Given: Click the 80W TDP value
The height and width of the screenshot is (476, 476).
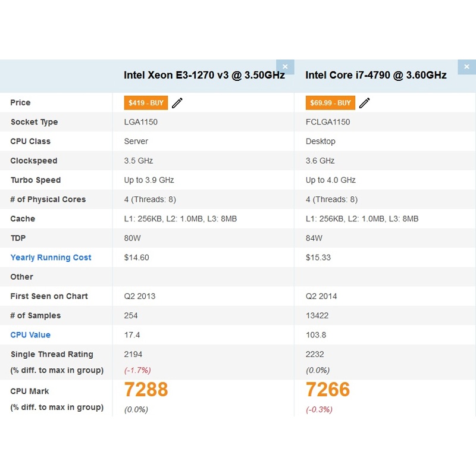Looking at the screenshot, I should point(132,239).
